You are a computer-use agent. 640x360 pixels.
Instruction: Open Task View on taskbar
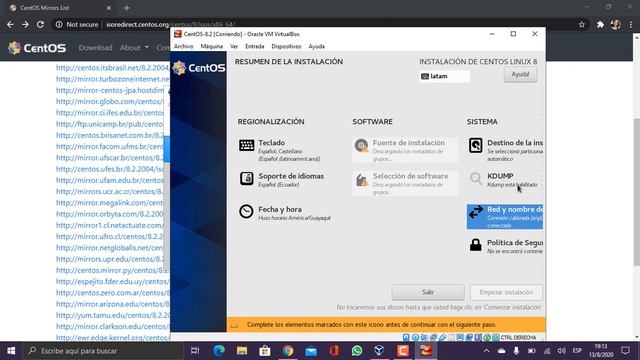195,351
